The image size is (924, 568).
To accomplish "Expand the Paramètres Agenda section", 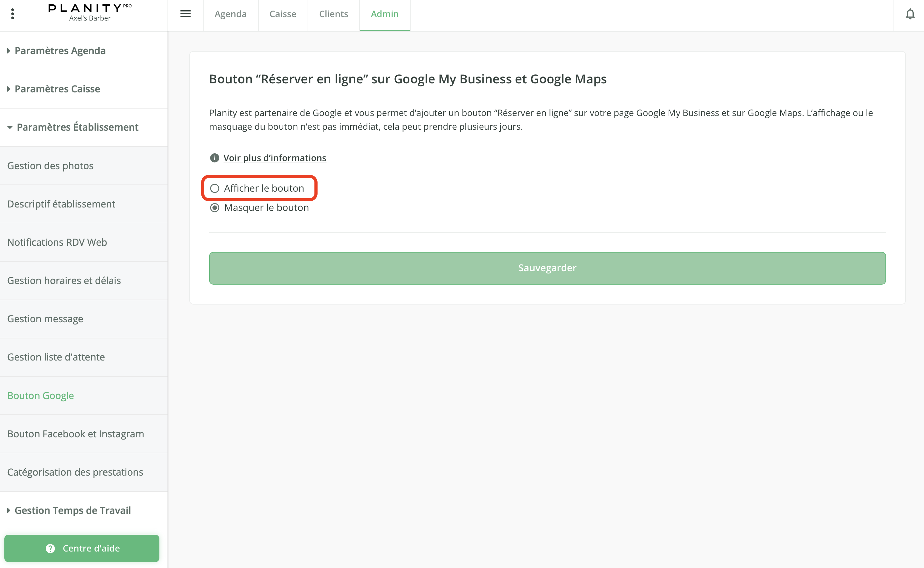I will (60, 51).
